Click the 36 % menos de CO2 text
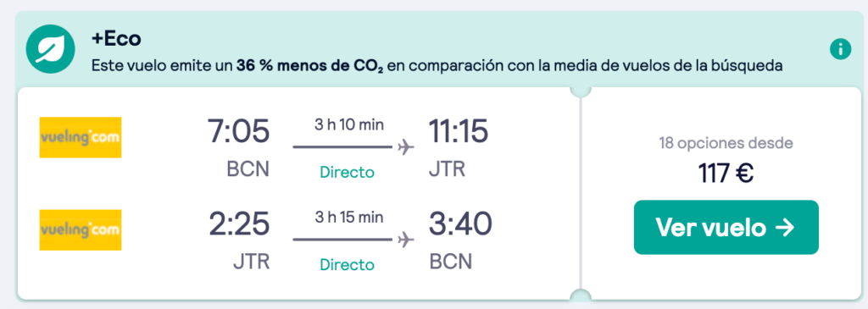868x309 pixels. coord(310,67)
